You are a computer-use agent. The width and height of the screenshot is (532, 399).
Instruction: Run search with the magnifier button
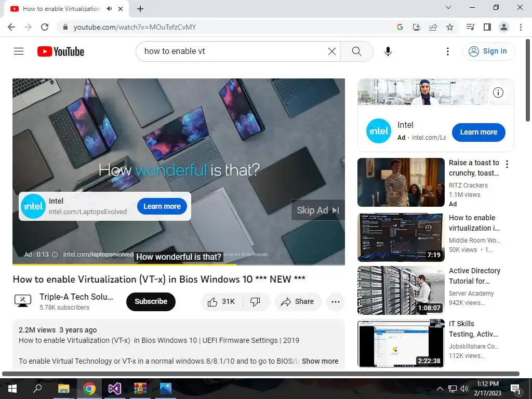point(356,51)
